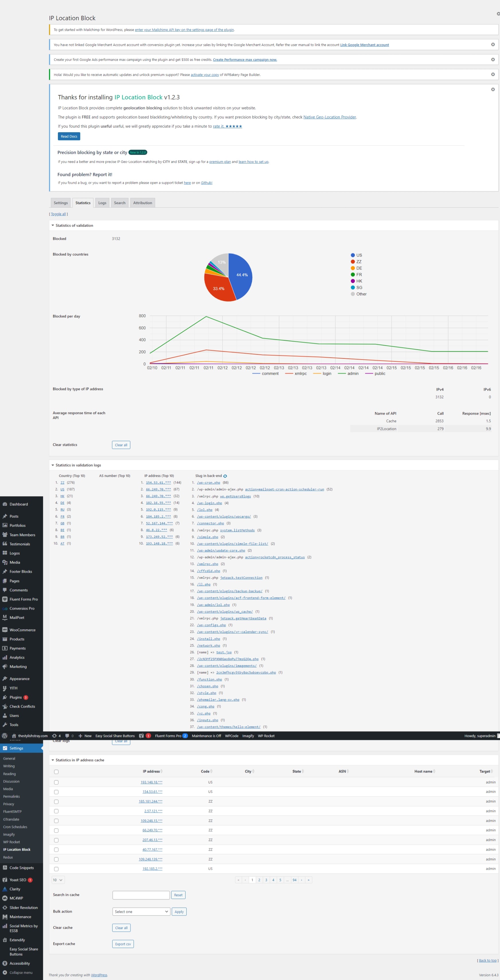Check the 109.248.15.*** cache row
500x980 pixels.
pos(56,821)
